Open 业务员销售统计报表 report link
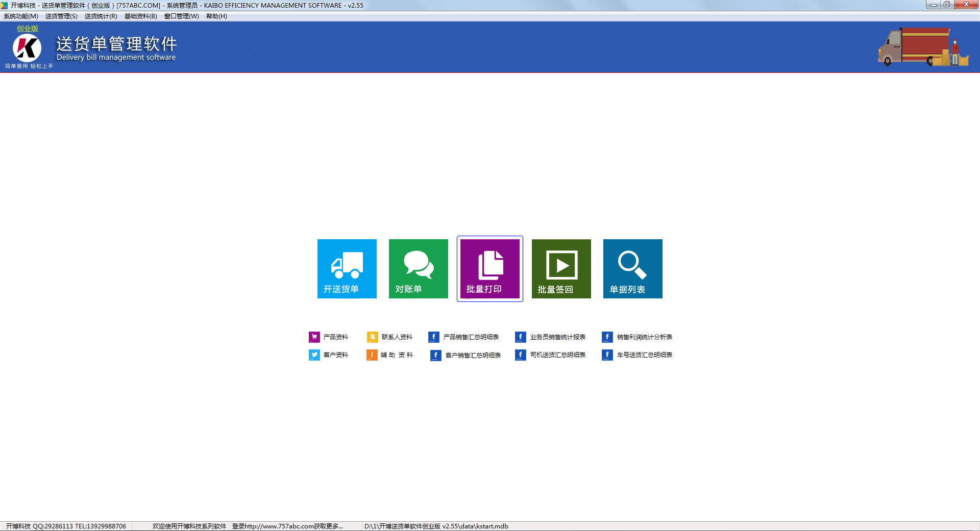The width and height of the screenshot is (980, 531). pos(558,337)
